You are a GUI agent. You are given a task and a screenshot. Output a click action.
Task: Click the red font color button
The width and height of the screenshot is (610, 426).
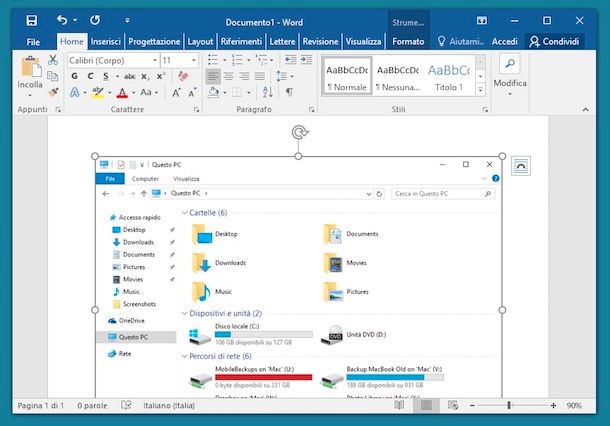tap(122, 93)
